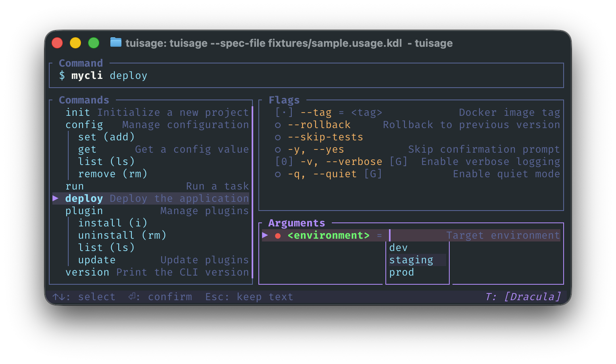Click the Command panel title

81,63
